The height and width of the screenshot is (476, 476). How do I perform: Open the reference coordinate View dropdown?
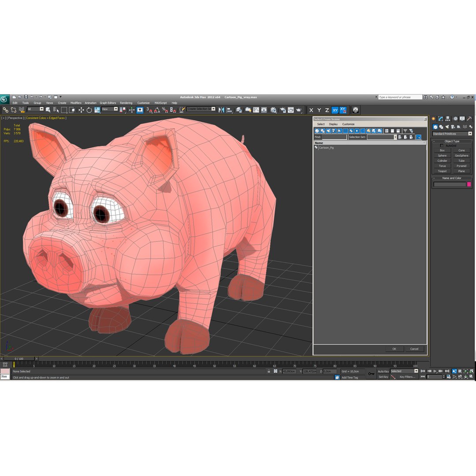(110, 109)
